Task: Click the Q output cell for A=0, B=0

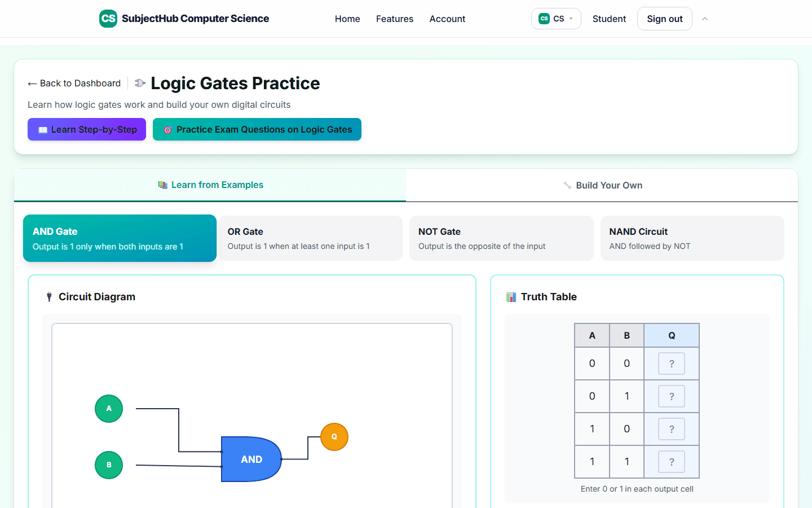Action: tap(672, 364)
